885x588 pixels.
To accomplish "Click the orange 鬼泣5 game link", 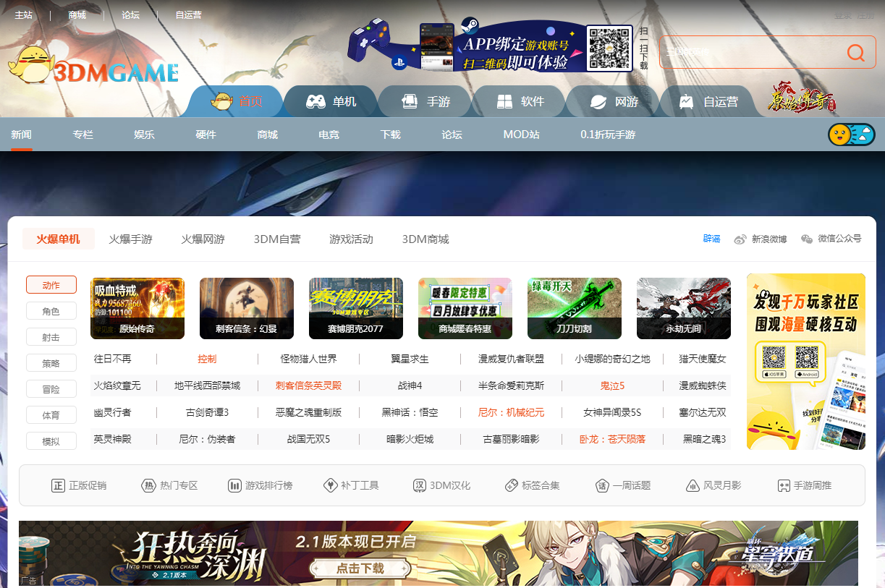I will pyautogui.click(x=612, y=385).
